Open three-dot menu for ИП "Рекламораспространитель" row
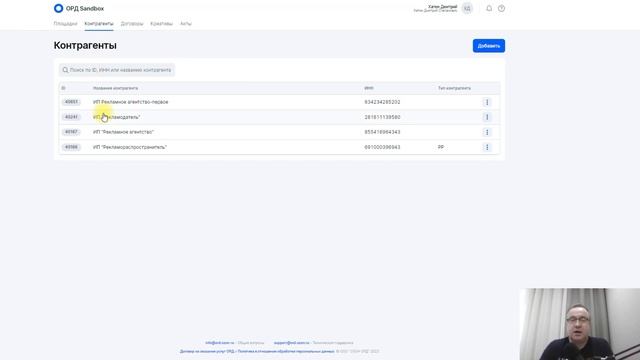The image size is (640, 360). [487, 147]
